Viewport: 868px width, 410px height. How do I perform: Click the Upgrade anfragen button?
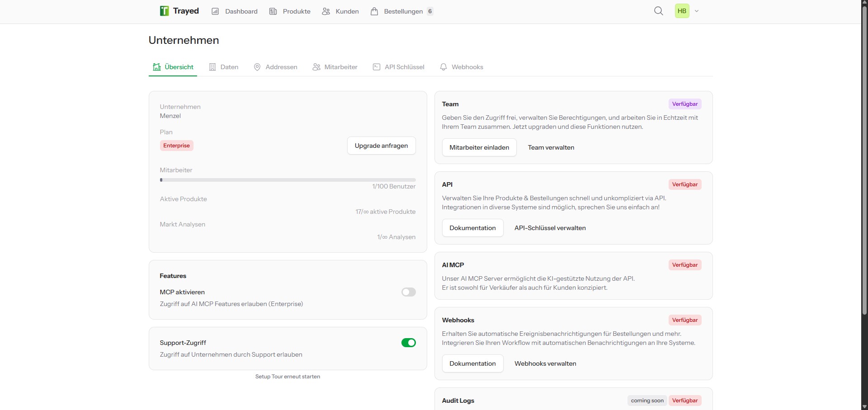[x=381, y=145]
